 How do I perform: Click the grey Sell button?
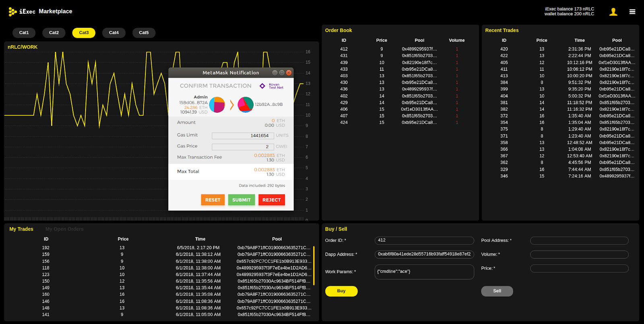[497, 291]
